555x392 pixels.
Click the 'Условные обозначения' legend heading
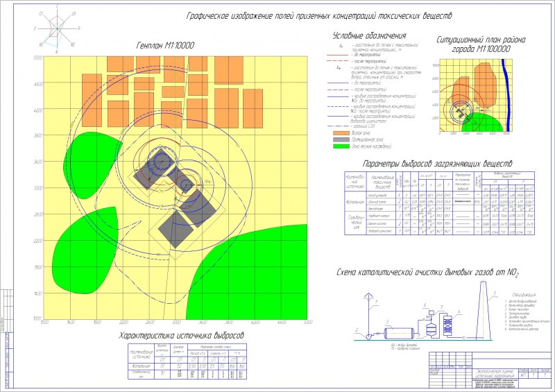pos(369,35)
